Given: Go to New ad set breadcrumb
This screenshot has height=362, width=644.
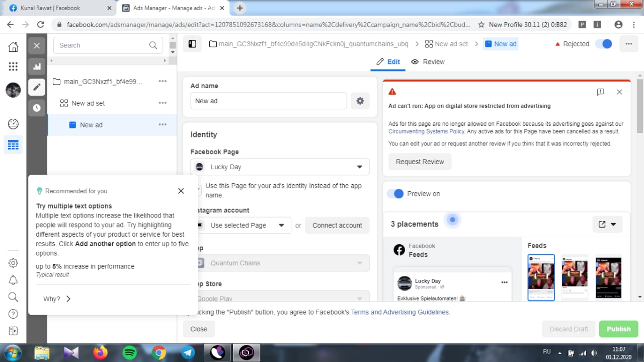Looking at the screenshot, I should point(446,44).
